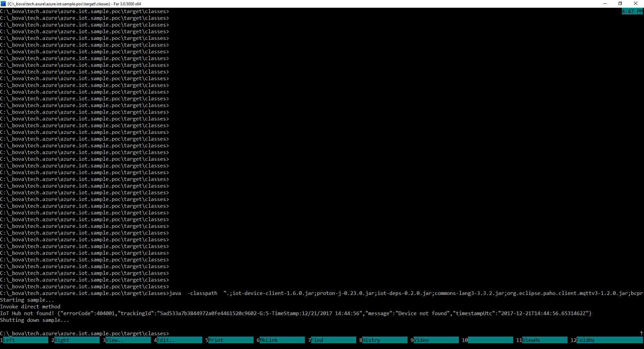Click the Far Manager icon in the title bar
Image resolution: width=644 pixels, height=349 pixels.
coord(3,4)
